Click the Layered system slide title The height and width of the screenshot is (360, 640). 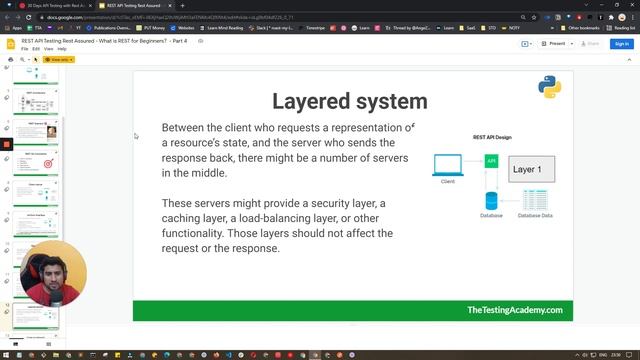coord(350,101)
